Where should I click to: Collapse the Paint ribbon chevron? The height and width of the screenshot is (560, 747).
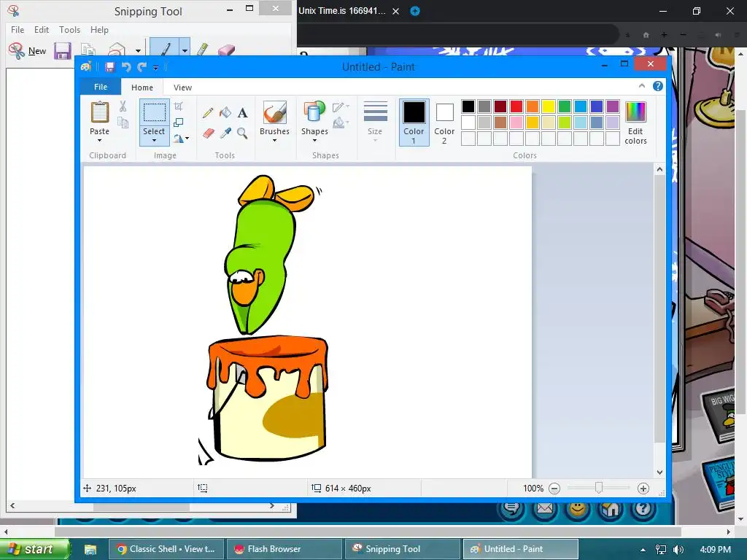642,86
